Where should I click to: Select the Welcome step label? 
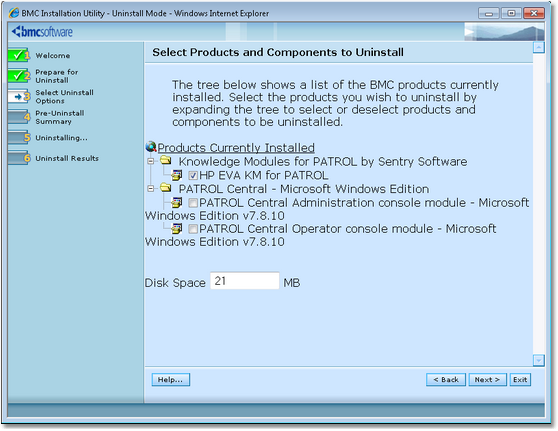pyautogui.click(x=53, y=56)
